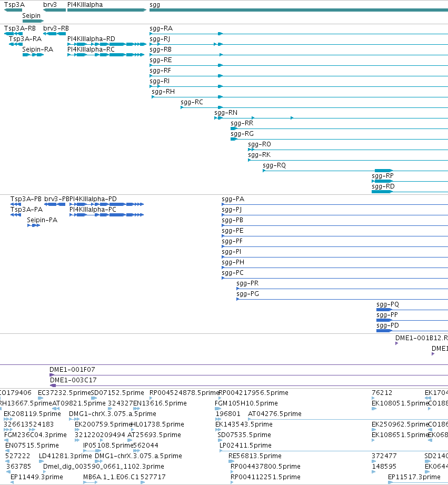
Task: Select the FGM105H10.5prime EST label
Action: click(x=246, y=403)
